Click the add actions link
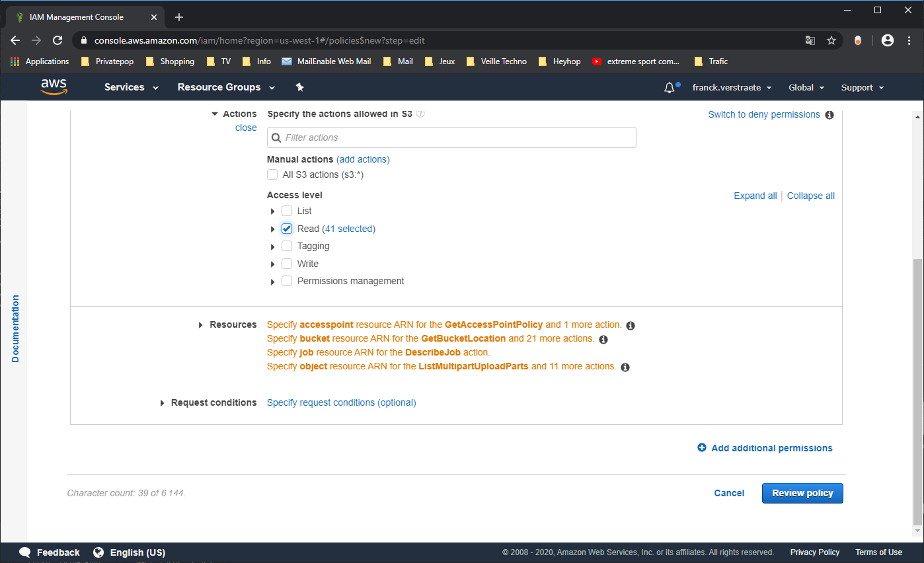Image resolution: width=924 pixels, height=563 pixels. point(363,159)
